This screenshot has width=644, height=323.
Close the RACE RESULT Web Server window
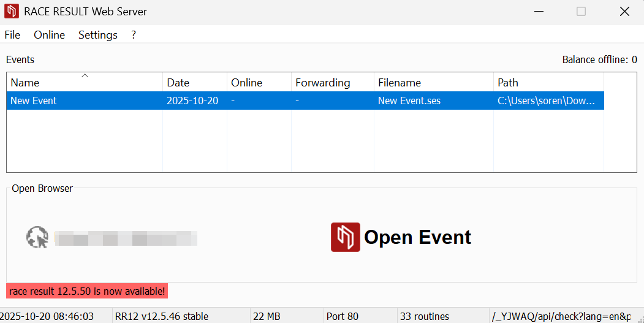624,12
